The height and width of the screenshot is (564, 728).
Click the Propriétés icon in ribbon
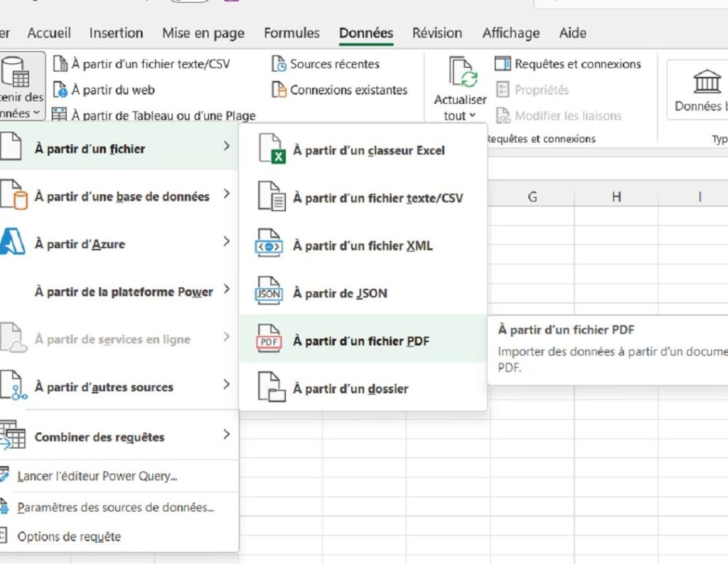tap(503, 89)
